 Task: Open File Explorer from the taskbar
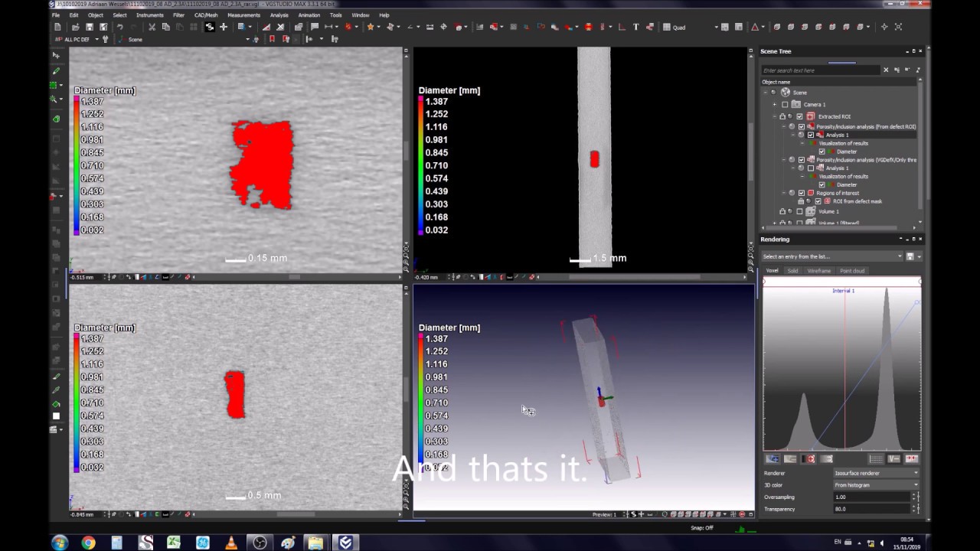(315, 543)
